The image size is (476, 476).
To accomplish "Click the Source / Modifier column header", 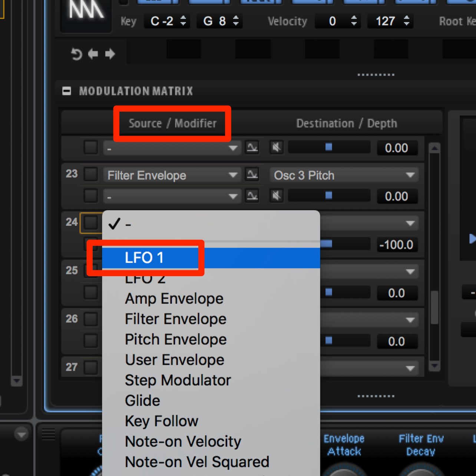I will [x=172, y=123].
